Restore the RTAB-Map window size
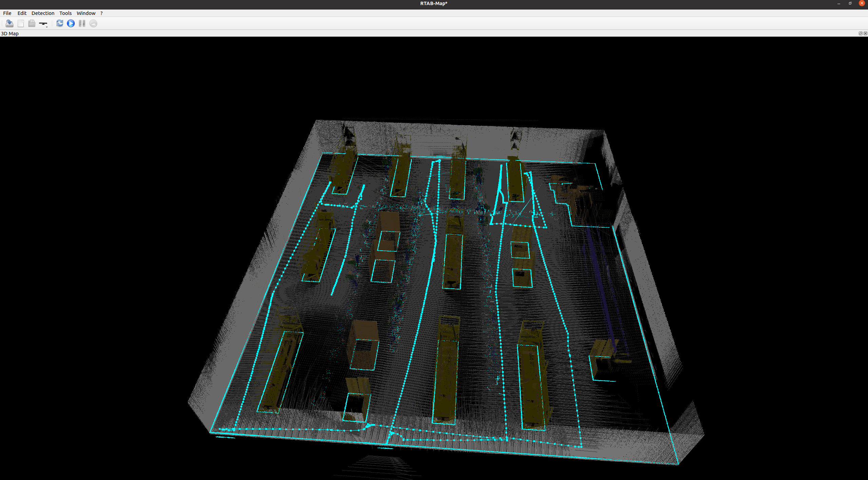The height and width of the screenshot is (480, 868). [850, 3]
